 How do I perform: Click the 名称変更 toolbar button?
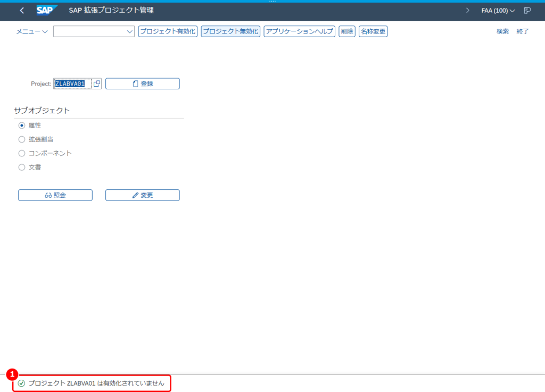click(373, 31)
